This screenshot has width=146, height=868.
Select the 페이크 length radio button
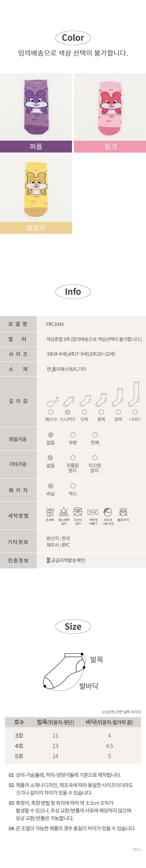[51, 412]
